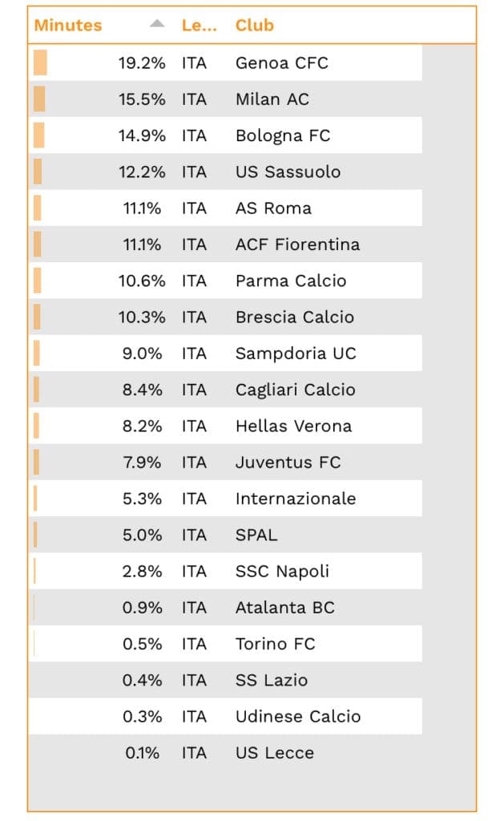Click the sort arrow next to Minutes
Image resolution: width=504 pixels, height=821 pixels.
pyautogui.click(x=157, y=24)
